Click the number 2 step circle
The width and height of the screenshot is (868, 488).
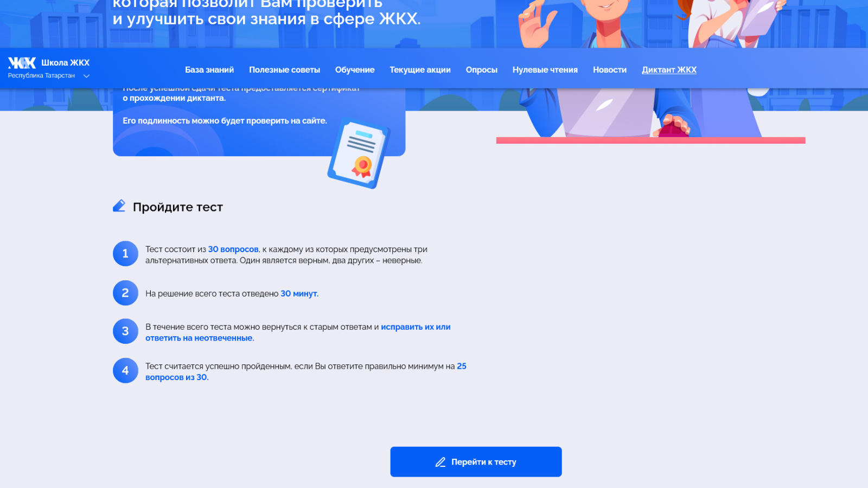(125, 293)
